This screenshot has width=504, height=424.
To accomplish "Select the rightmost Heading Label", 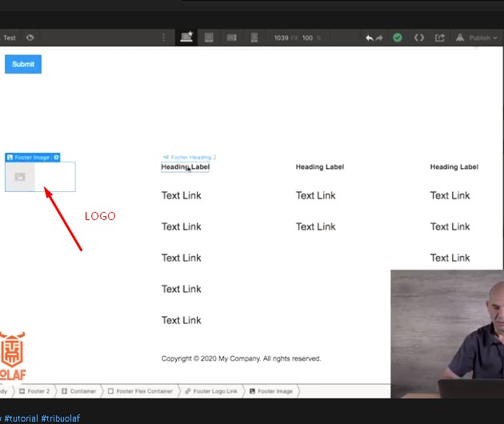I will pyautogui.click(x=454, y=167).
